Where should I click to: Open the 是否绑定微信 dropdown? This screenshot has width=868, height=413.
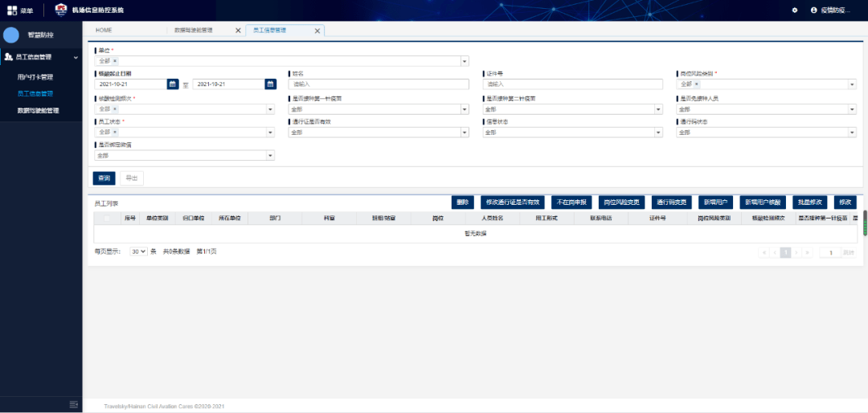tap(270, 156)
